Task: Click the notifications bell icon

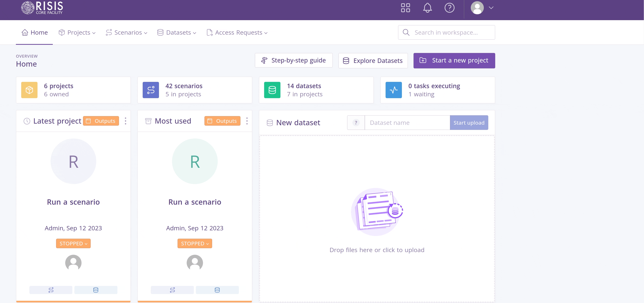Action: click(427, 8)
